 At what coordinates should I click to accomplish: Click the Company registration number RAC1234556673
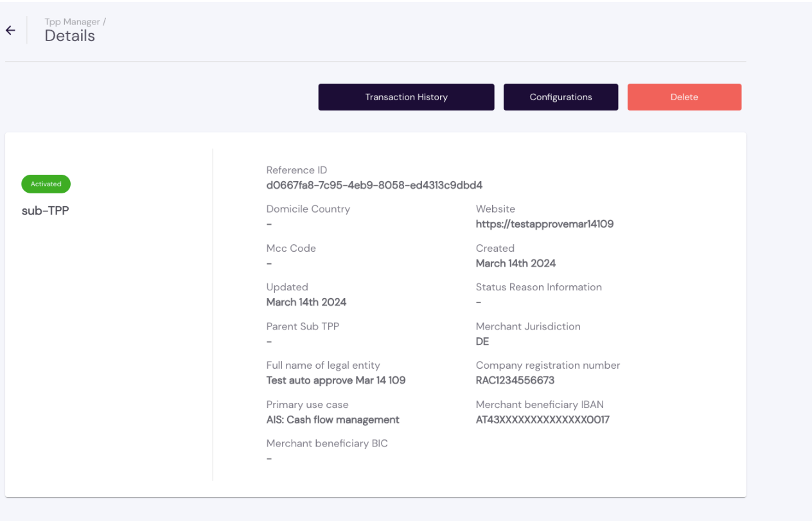tap(515, 380)
